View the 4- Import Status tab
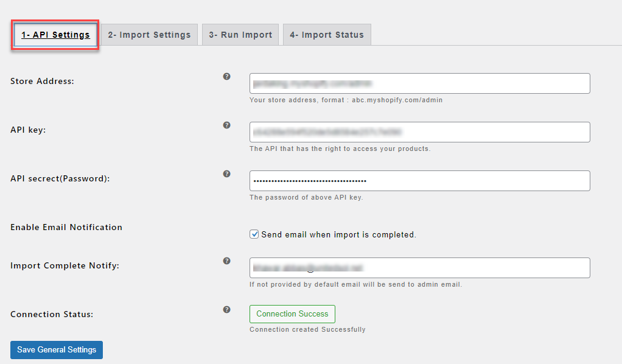The height and width of the screenshot is (364, 622). tap(327, 35)
